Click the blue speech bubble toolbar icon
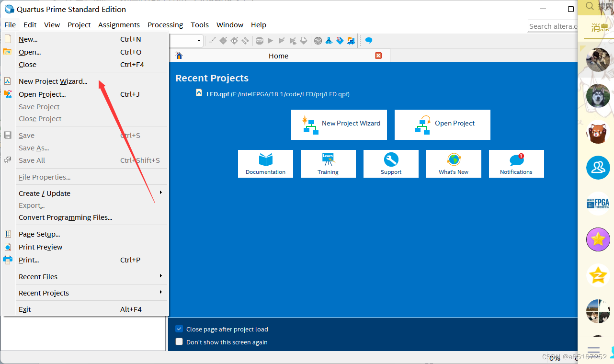 (x=368, y=41)
